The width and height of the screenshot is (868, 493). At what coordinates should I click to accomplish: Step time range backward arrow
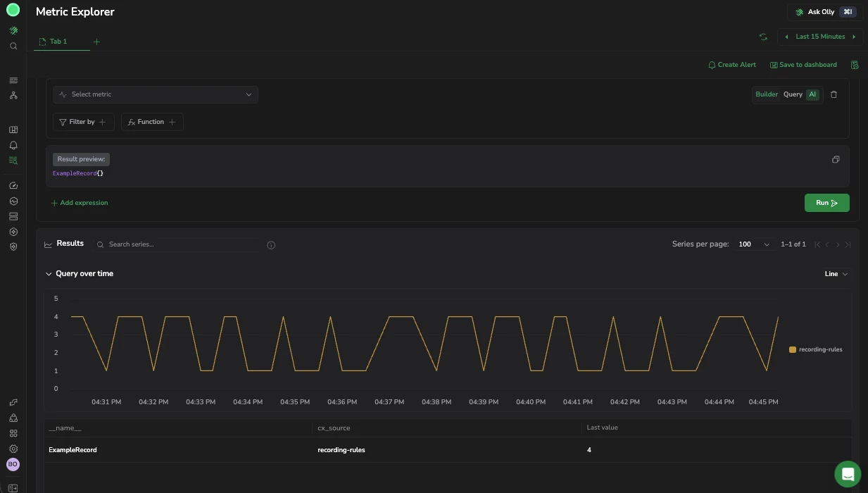pos(786,37)
